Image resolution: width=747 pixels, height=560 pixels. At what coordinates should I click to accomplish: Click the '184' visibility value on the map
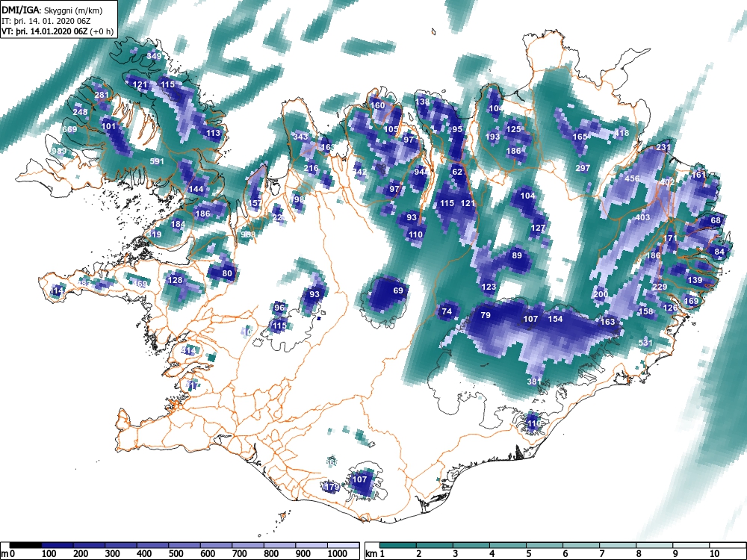(178, 224)
